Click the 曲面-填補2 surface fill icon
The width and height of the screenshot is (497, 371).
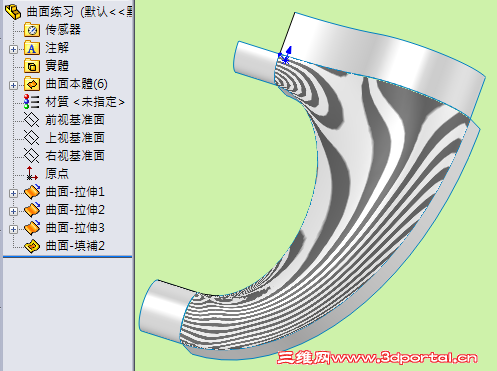[32, 246]
